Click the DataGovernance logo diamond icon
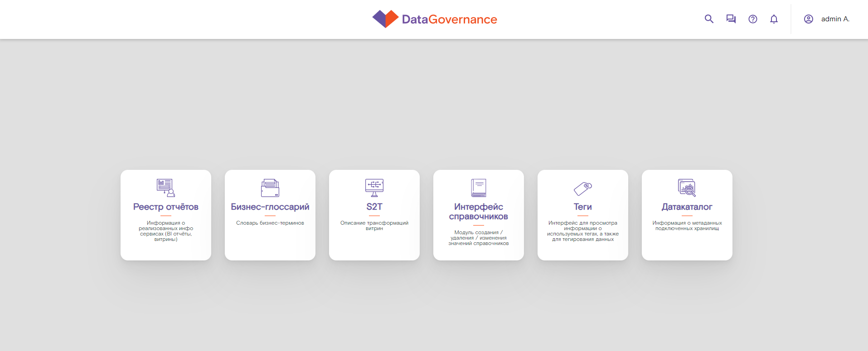This screenshot has width=868, height=351. 385,19
